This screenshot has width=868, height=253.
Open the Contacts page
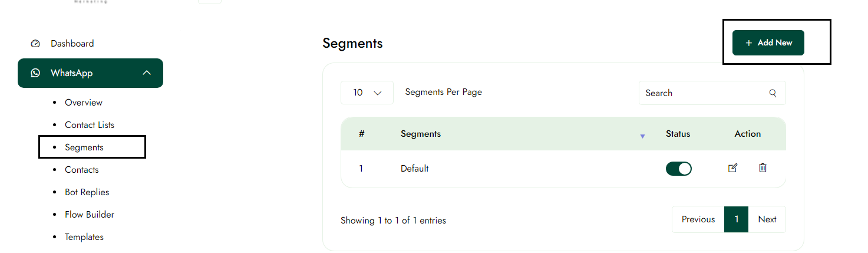pyautogui.click(x=82, y=170)
